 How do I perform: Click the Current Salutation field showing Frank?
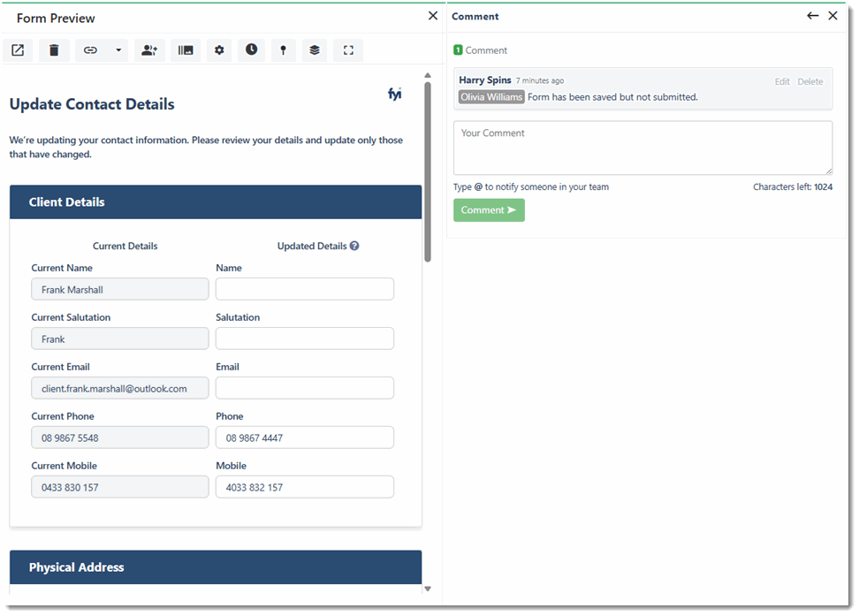click(x=120, y=338)
